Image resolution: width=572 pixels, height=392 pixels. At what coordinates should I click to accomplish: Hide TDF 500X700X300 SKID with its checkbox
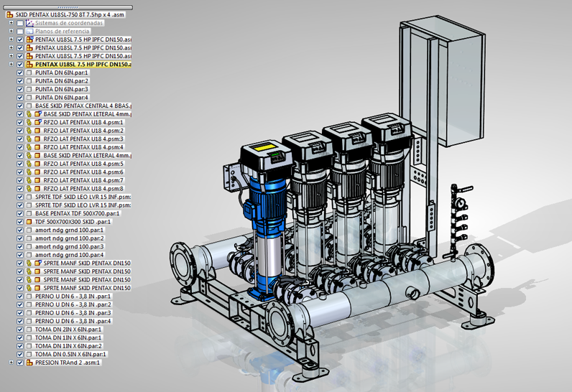pos(20,222)
